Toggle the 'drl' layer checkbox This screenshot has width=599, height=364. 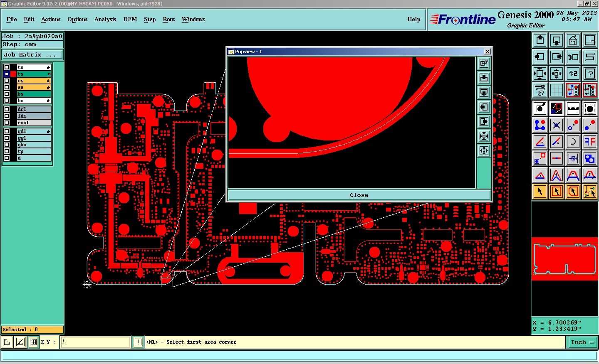tap(7, 109)
